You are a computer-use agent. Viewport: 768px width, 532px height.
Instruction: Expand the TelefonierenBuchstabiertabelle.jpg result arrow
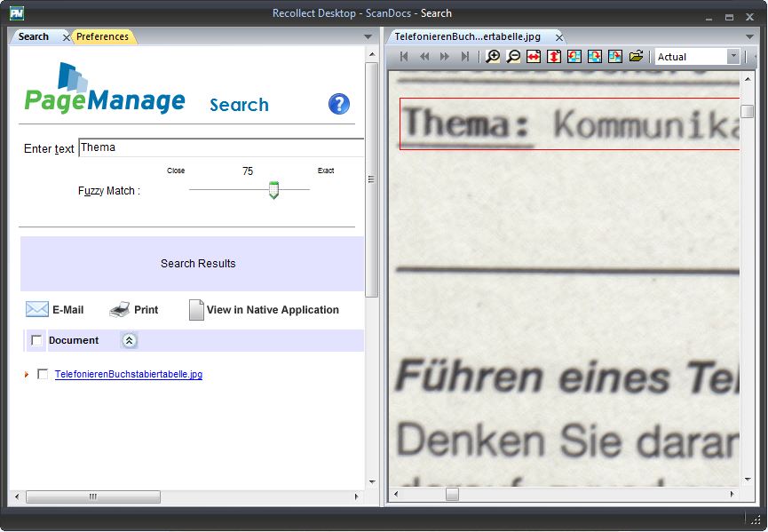[x=27, y=375]
